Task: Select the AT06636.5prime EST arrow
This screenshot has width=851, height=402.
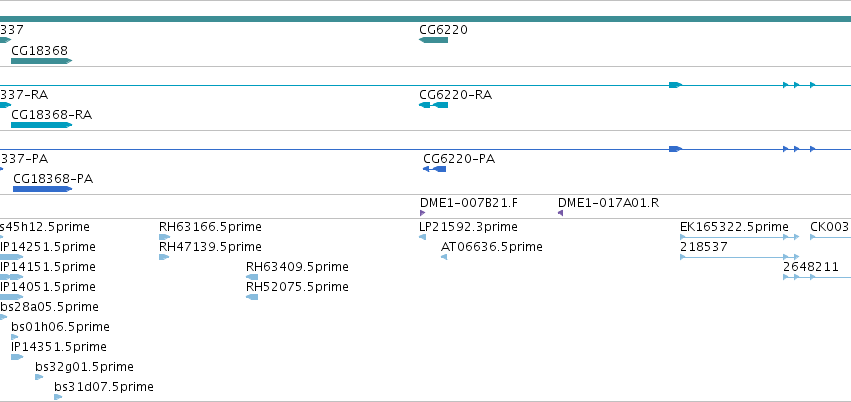Action: tap(444, 257)
